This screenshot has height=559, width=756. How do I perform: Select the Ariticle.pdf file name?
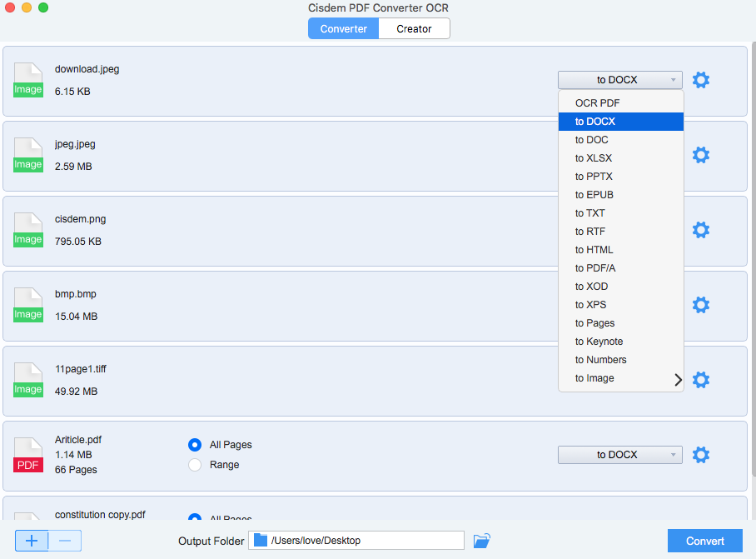pyautogui.click(x=78, y=440)
